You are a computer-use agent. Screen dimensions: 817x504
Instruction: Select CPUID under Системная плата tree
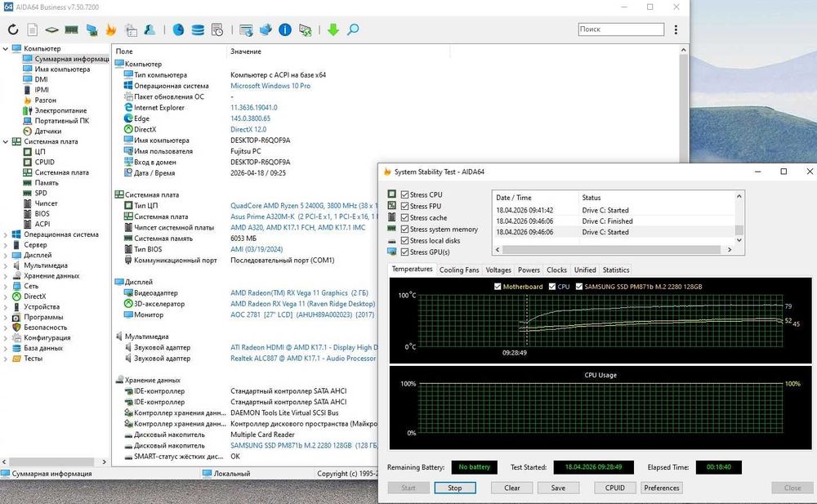coord(45,162)
